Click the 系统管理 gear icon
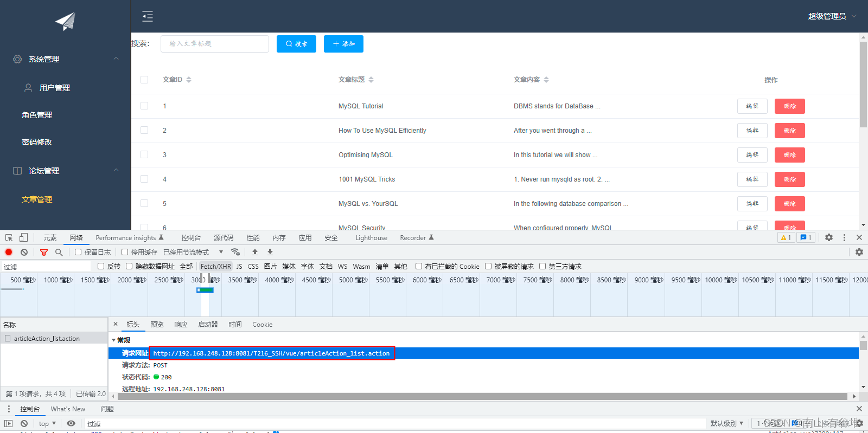This screenshot has width=868, height=433. [x=17, y=59]
